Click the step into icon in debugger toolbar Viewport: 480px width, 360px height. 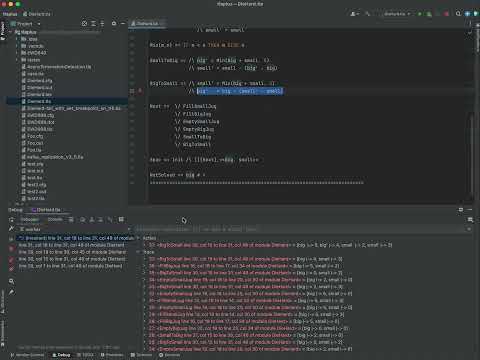click(x=92, y=220)
